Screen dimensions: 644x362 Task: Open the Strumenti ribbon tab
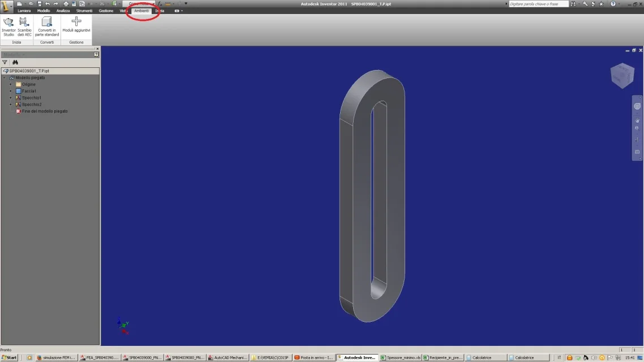(x=84, y=11)
